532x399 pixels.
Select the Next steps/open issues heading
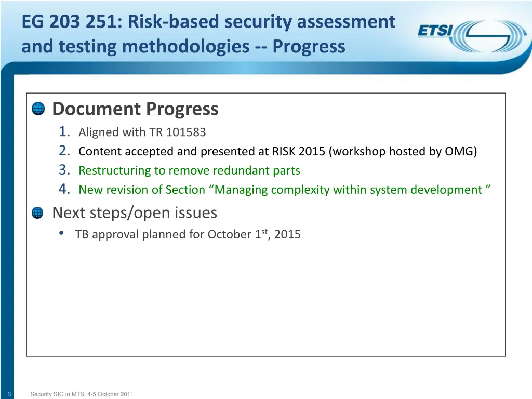click(x=135, y=212)
